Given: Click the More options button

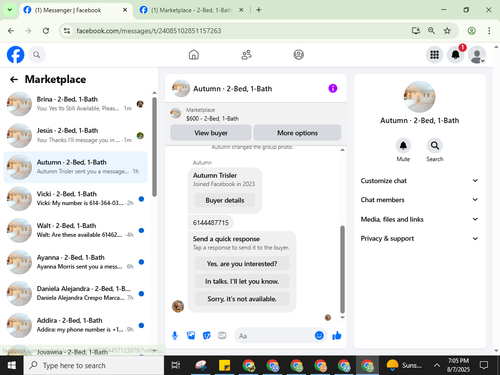Looking at the screenshot, I should click(x=297, y=133).
